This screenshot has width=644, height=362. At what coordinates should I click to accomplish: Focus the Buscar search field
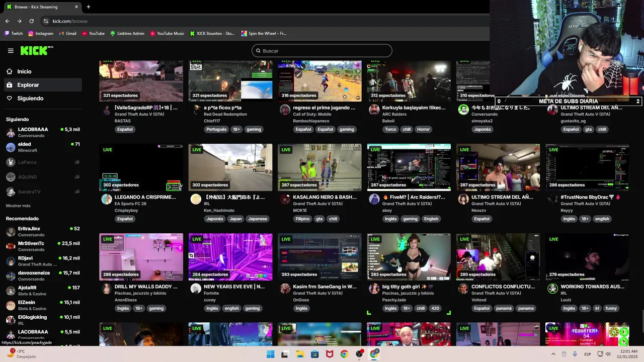pos(322,51)
